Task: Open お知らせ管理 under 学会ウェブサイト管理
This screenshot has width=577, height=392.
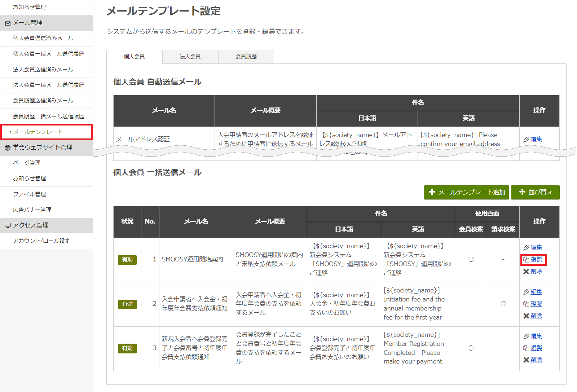Action: click(x=47, y=179)
